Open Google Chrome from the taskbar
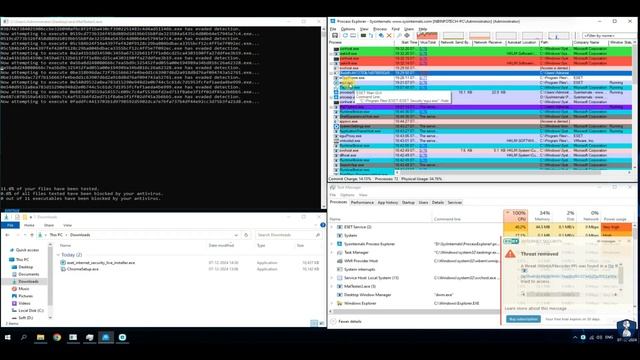Screen dimensions: 640x360 click(x=57, y=338)
